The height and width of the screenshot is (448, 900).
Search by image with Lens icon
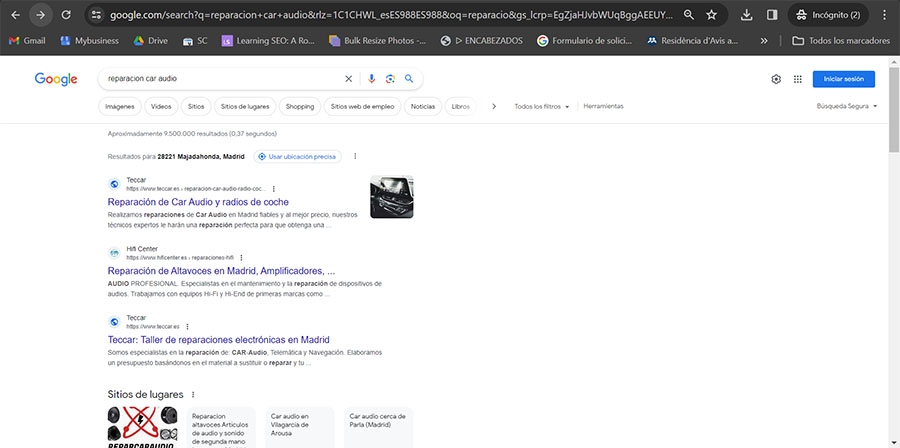pyautogui.click(x=390, y=79)
